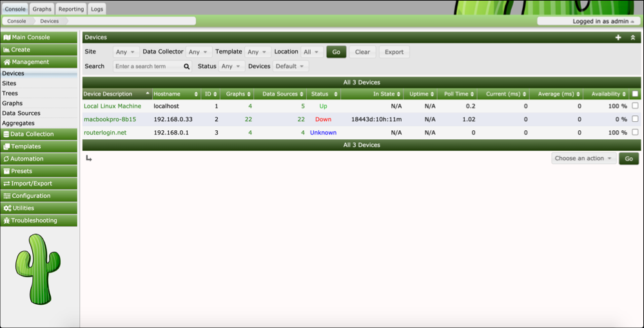Click data sources count 5 for localhost

point(303,106)
